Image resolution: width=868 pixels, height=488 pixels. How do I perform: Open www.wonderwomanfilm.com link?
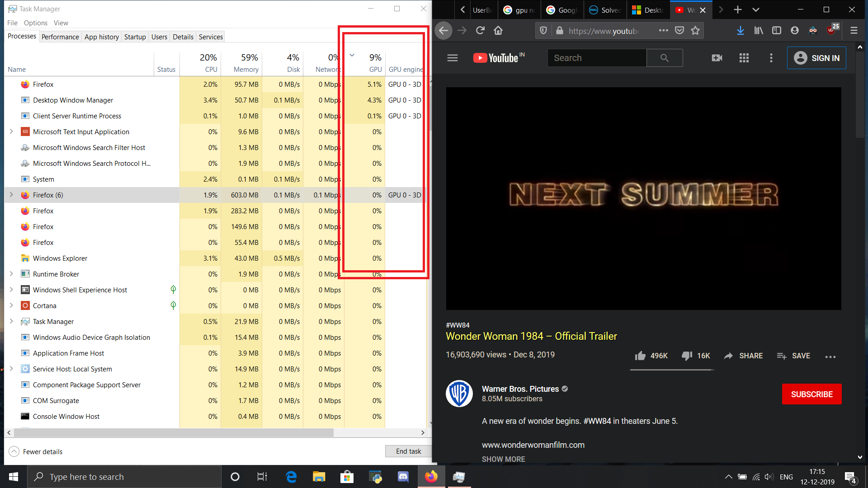click(x=533, y=445)
